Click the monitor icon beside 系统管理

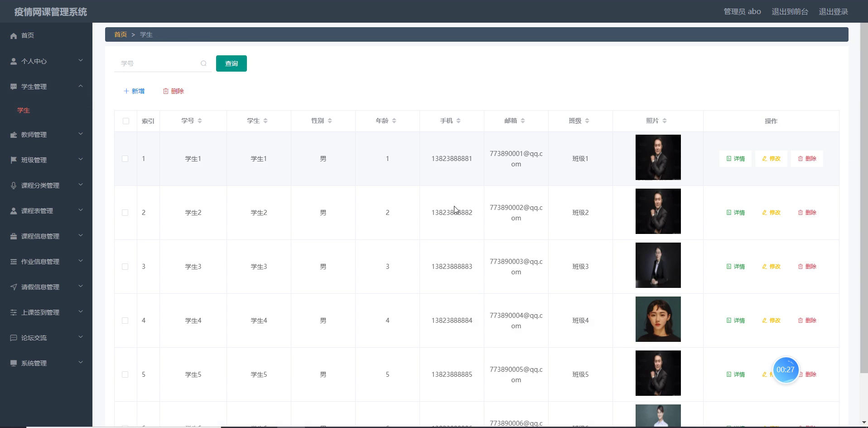[14, 363]
